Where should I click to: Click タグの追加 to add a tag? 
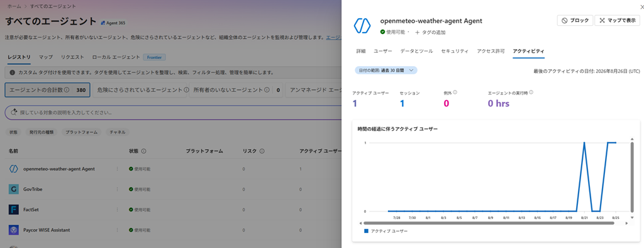pos(430,32)
